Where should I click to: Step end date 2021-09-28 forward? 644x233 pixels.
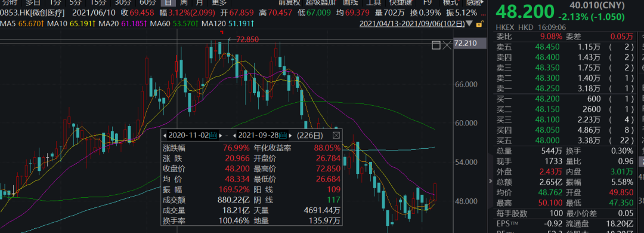pyautogui.click(x=291, y=135)
